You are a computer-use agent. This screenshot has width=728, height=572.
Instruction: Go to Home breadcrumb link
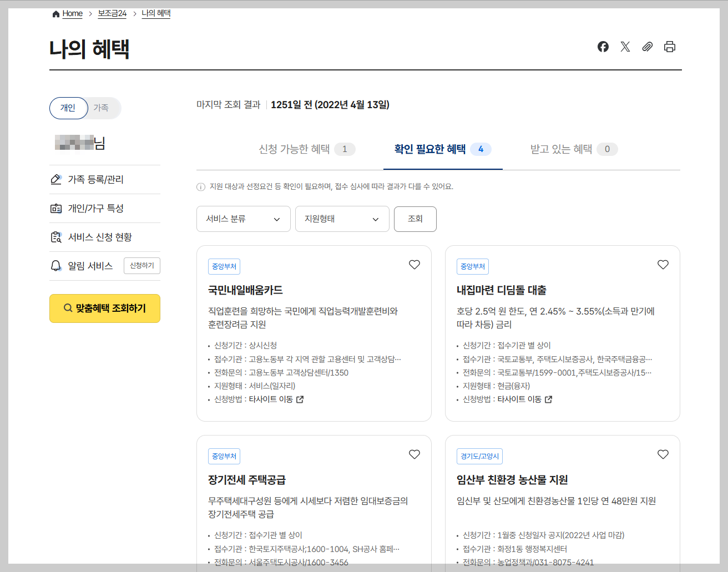click(72, 14)
